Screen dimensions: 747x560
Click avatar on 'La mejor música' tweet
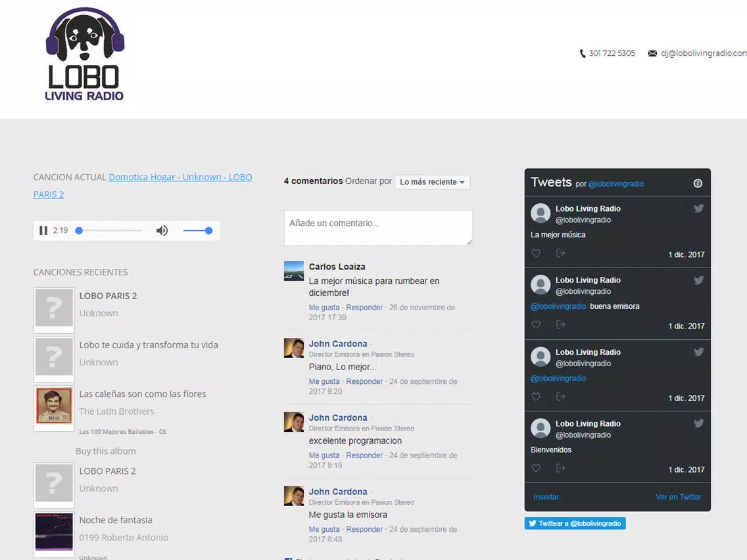[x=541, y=214]
